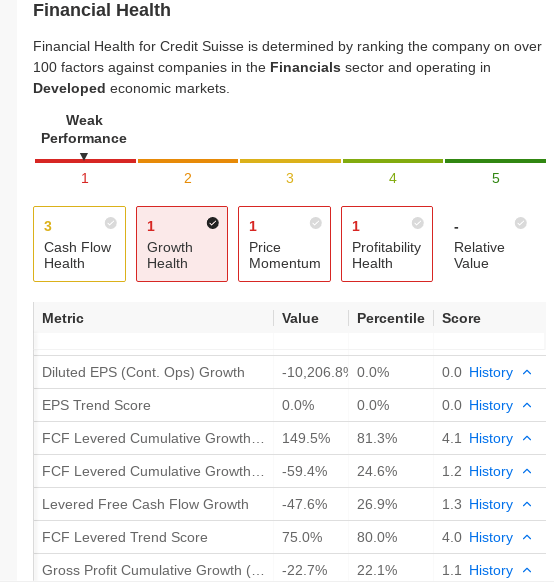Open History for FCF Levered Trend Score
The height and width of the screenshot is (583, 554).
click(x=491, y=538)
